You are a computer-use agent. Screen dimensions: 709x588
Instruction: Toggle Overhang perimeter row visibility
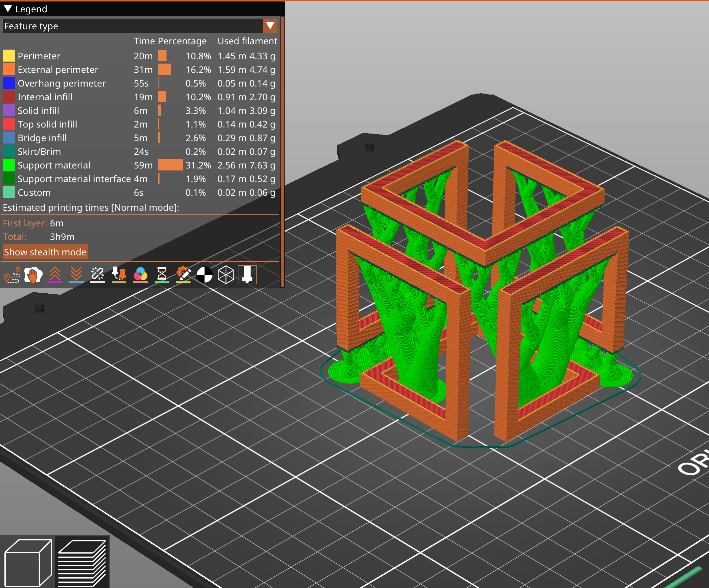pyautogui.click(x=140, y=83)
